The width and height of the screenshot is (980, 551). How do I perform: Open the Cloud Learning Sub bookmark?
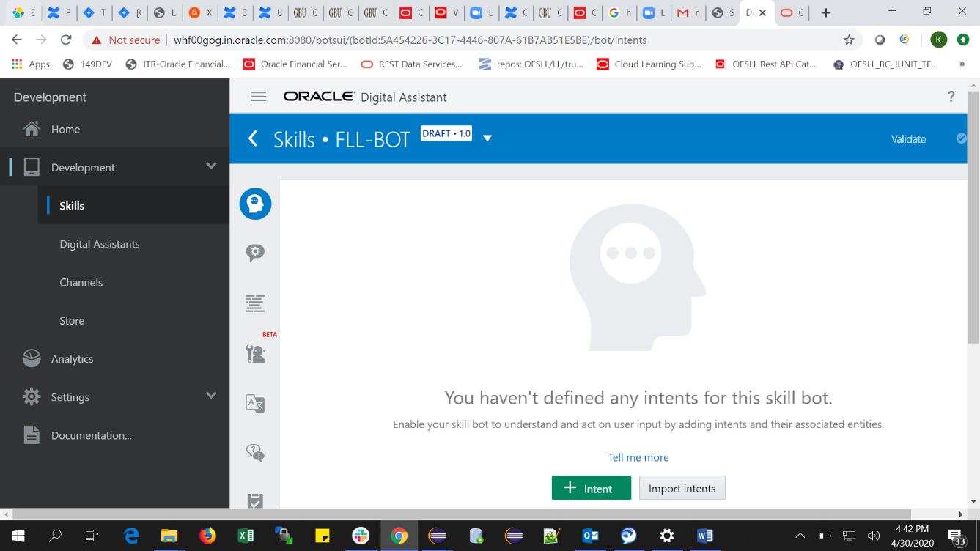(649, 64)
